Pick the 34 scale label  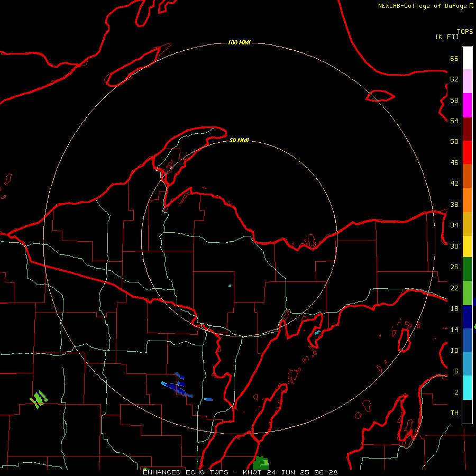[x=454, y=225]
